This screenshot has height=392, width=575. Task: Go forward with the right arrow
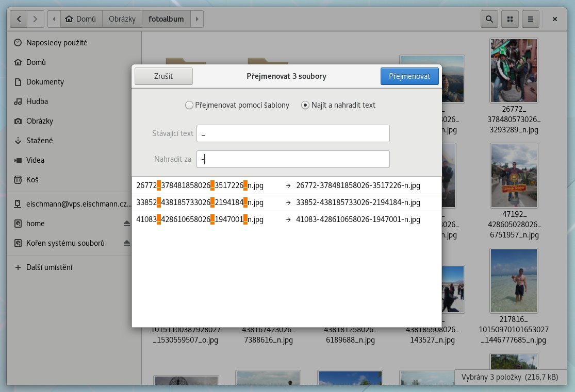(x=35, y=19)
